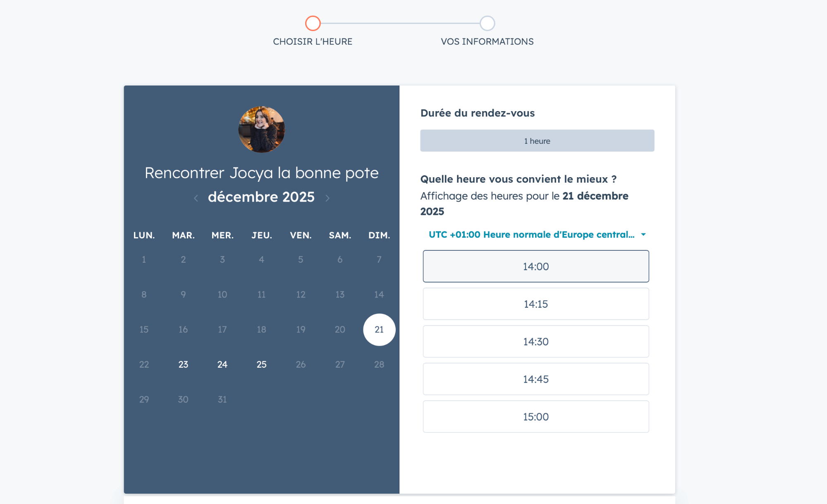The height and width of the screenshot is (504, 827).
Task: Choose the 14:15 time slot
Action: click(x=536, y=304)
